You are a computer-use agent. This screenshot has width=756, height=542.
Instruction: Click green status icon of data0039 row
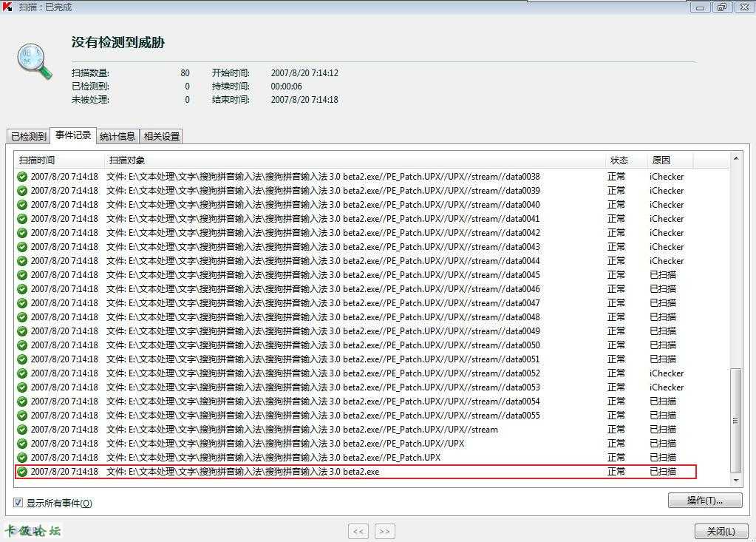[x=22, y=191]
